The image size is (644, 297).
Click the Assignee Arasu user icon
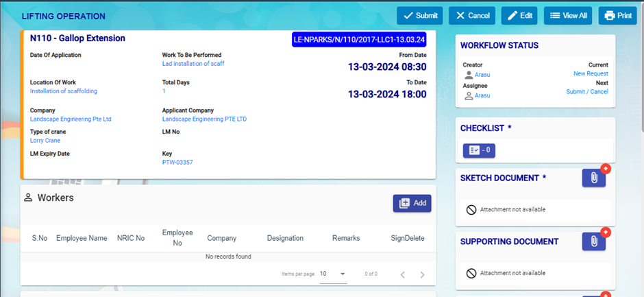click(x=469, y=96)
